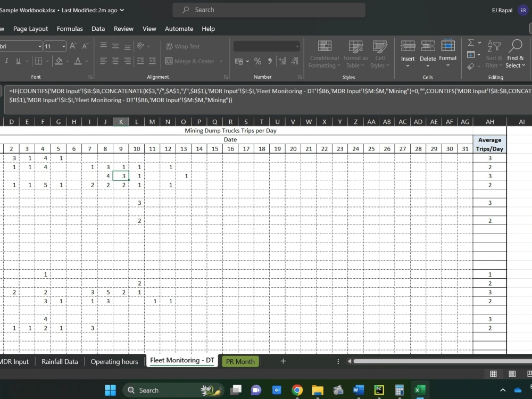The width and height of the screenshot is (532, 399).
Task: Click the Cell Styles button
Action: (x=380, y=53)
